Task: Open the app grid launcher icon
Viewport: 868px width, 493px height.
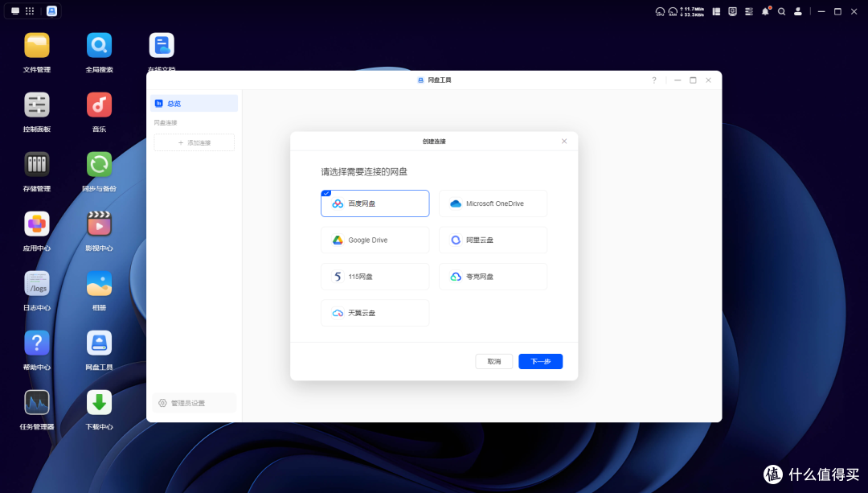Action: click(30, 11)
